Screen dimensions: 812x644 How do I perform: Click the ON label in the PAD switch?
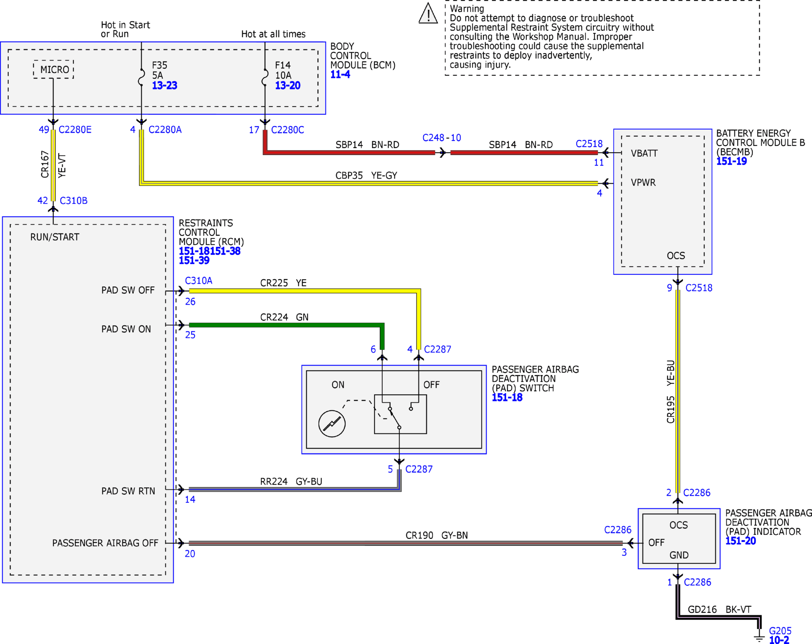tap(338, 385)
